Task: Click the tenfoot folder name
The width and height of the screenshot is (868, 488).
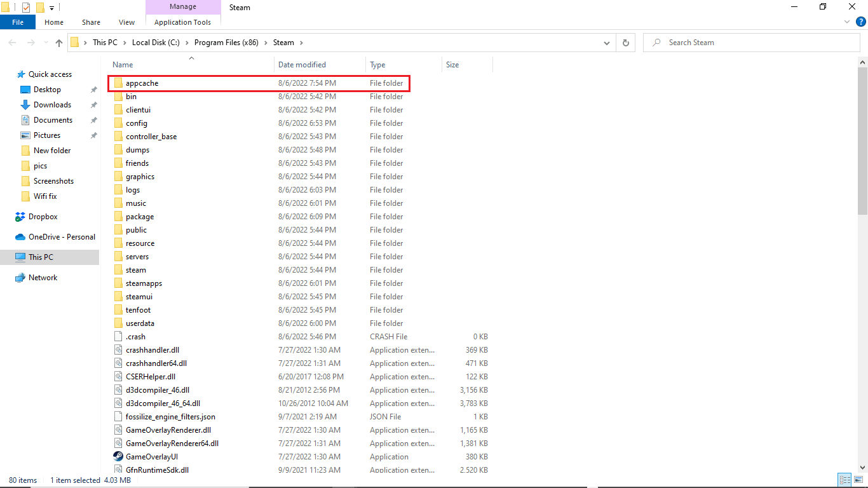Action: click(x=138, y=310)
